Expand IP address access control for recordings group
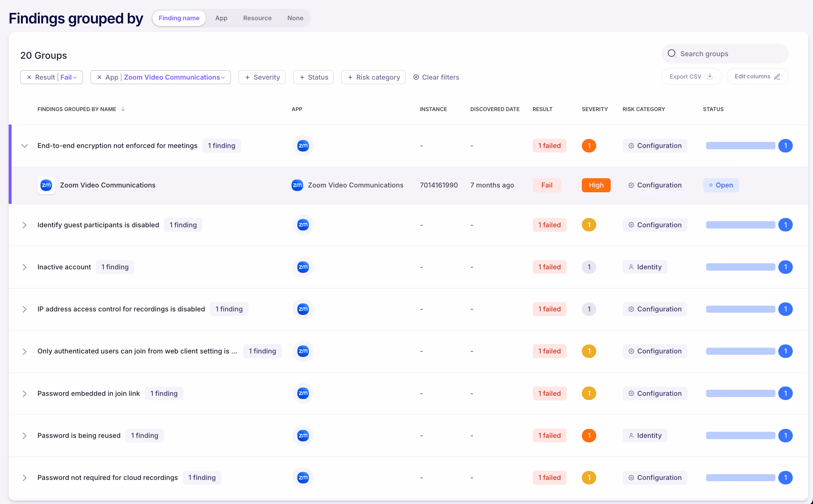The height and width of the screenshot is (504, 813). coord(24,309)
